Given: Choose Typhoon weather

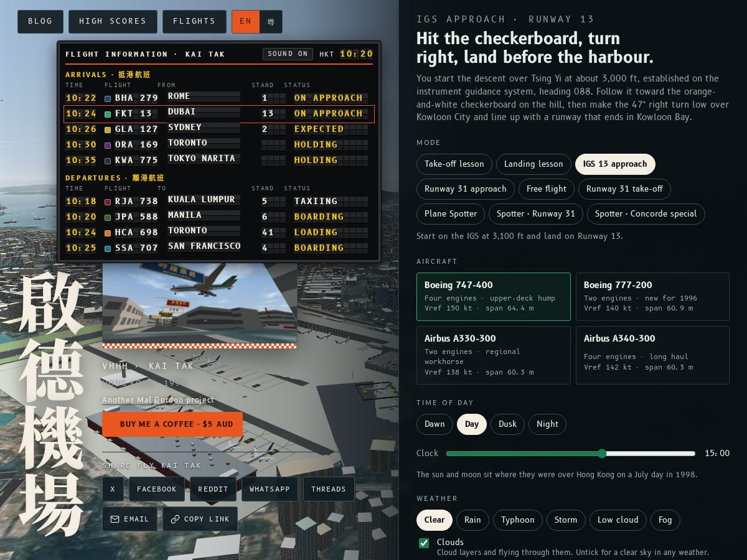Looking at the screenshot, I should [518, 520].
